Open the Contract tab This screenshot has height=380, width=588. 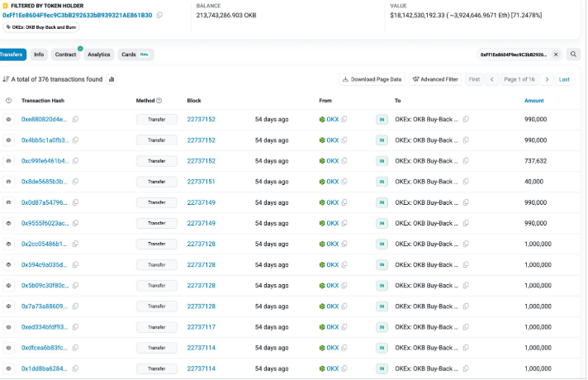[x=65, y=55]
